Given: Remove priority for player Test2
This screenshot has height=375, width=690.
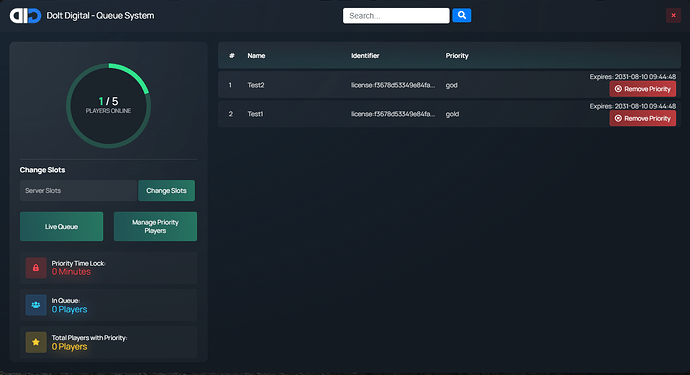Looking at the screenshot, I should (642, 89).
